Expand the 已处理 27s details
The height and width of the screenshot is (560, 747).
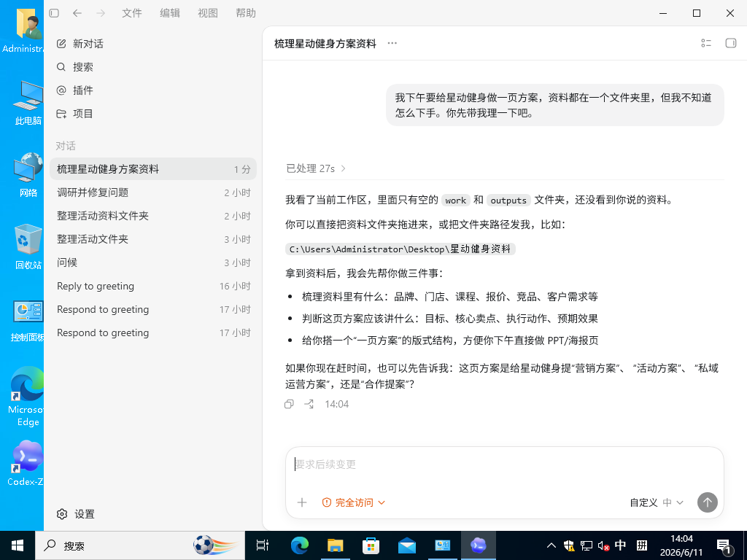[316, 168]
